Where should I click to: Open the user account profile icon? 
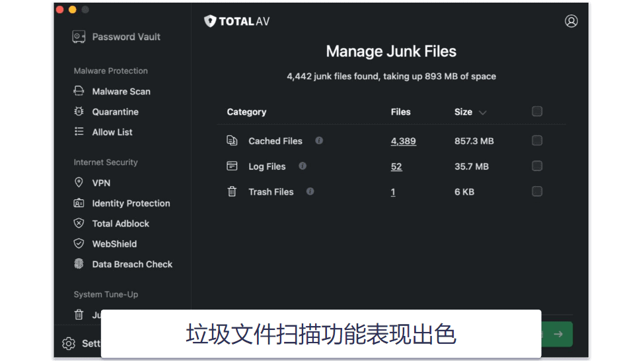pyautogui.click(x=571, y=21)
